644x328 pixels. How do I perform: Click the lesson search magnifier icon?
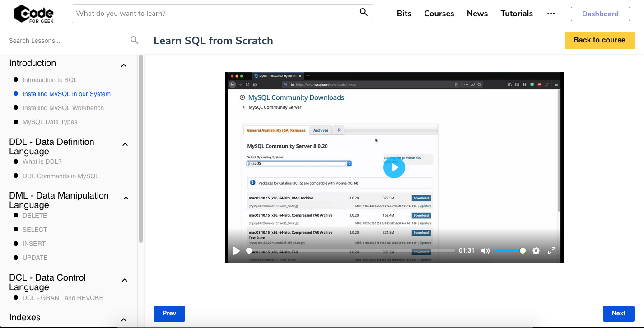click(x=134, y=40)
